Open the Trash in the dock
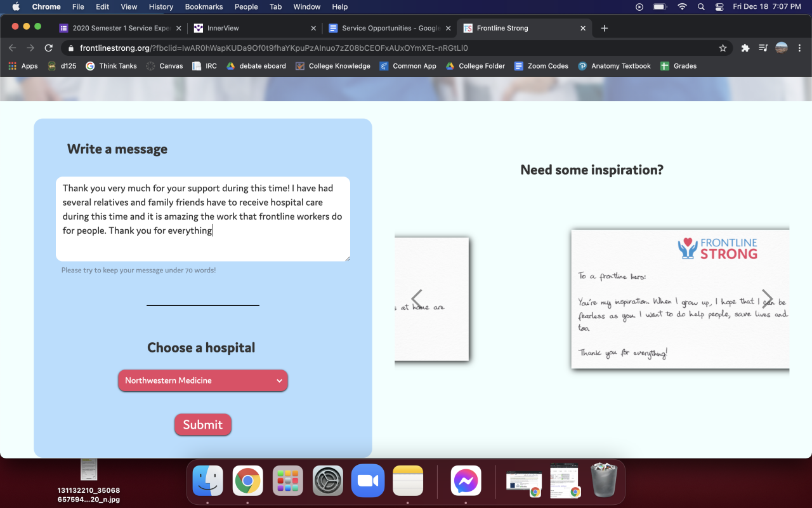Screen dimensions: 812x508 603,481
